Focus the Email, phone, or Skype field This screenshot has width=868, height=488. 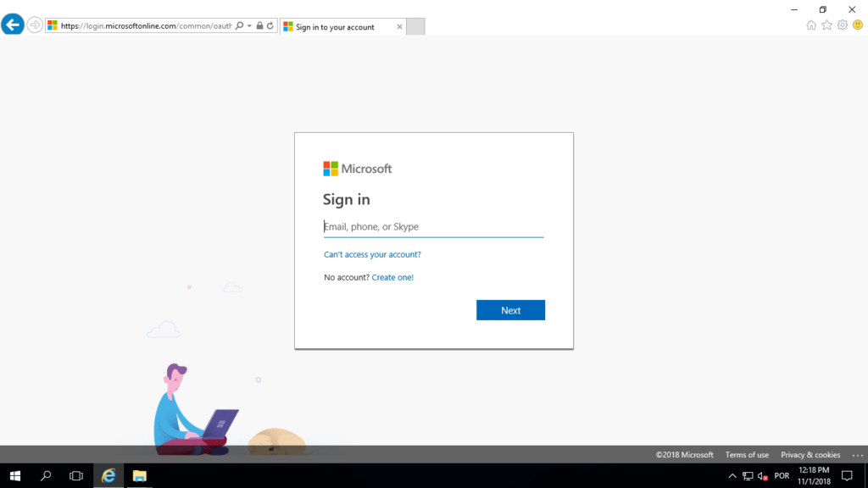click(x=432, y=227)
